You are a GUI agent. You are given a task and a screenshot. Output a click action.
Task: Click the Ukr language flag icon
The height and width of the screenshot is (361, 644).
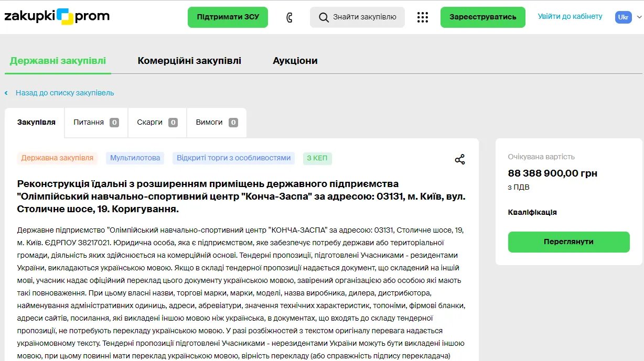622,17
